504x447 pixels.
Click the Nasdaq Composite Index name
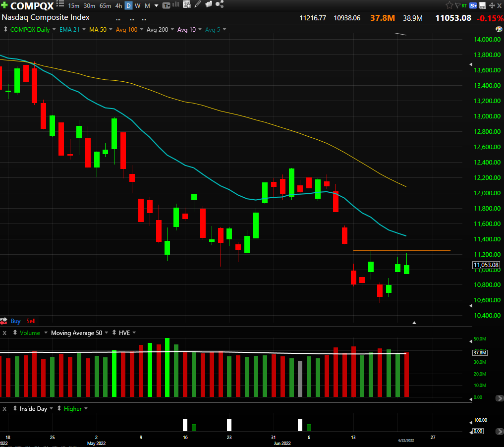tap(45, 17)
